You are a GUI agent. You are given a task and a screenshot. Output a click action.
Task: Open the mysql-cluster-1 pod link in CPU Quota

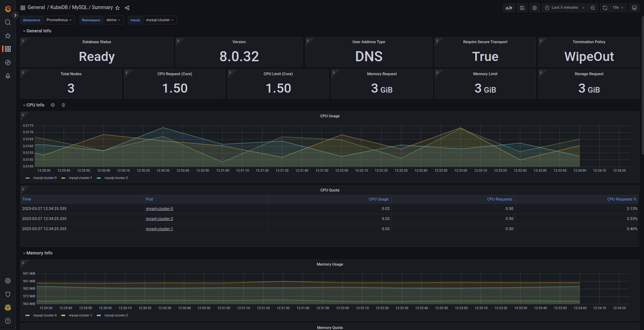159,229
